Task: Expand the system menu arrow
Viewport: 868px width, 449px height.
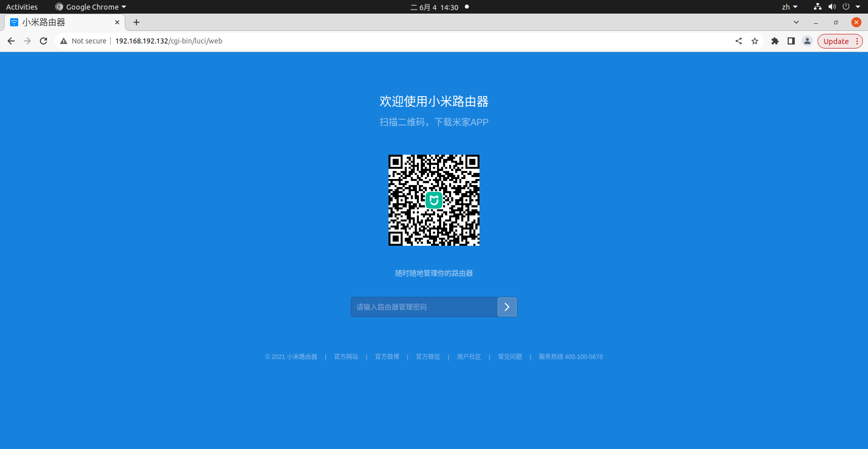Action: click(858, 7)
